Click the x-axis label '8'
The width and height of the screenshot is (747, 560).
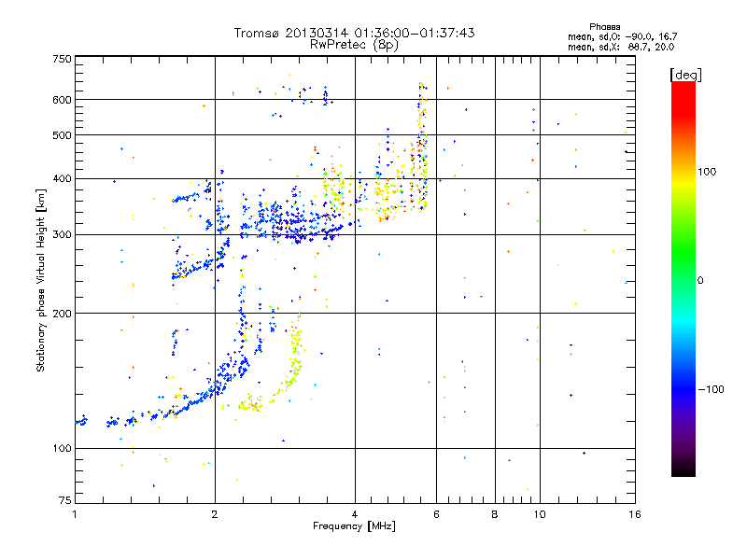point(495,514)
